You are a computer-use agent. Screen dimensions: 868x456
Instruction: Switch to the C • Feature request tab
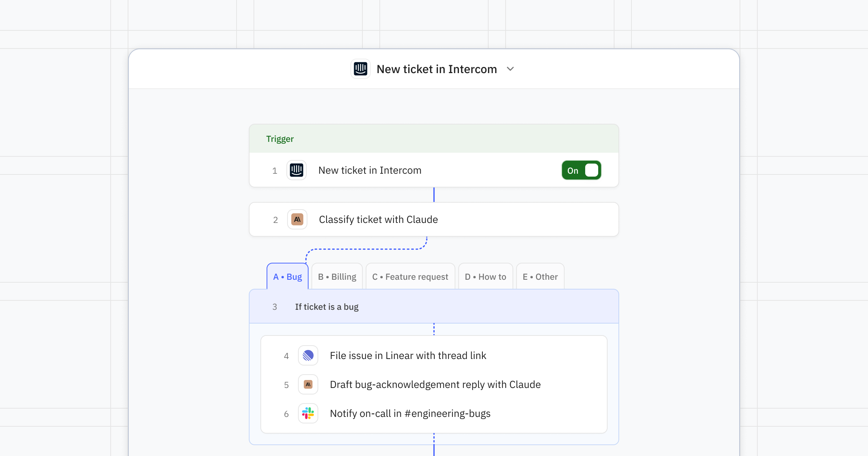(x=410, y=276)
